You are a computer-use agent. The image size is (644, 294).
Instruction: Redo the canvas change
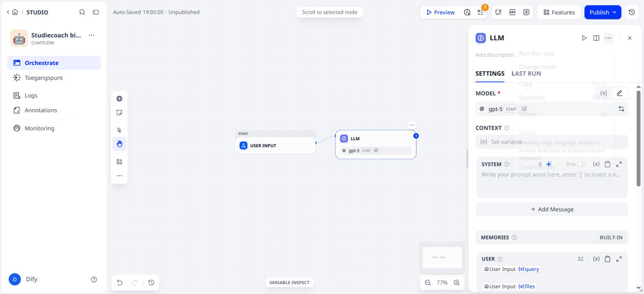click(134, 282)
